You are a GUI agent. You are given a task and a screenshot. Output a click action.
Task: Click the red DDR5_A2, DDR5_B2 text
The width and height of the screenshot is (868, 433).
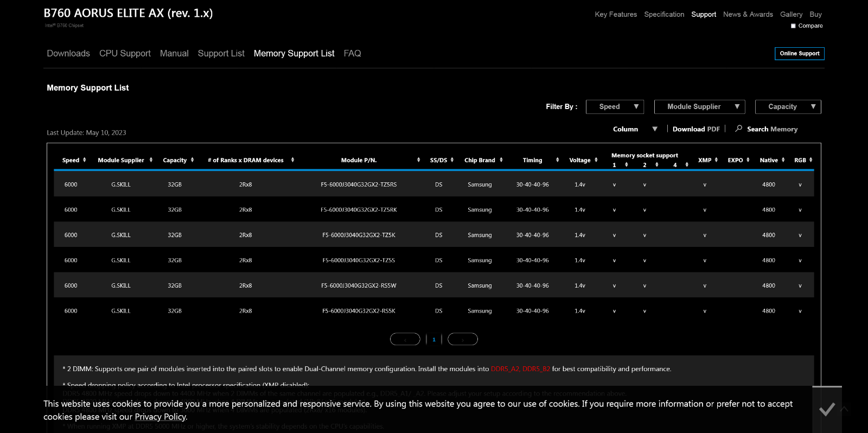pyautogui.click(x=520, y=369)
